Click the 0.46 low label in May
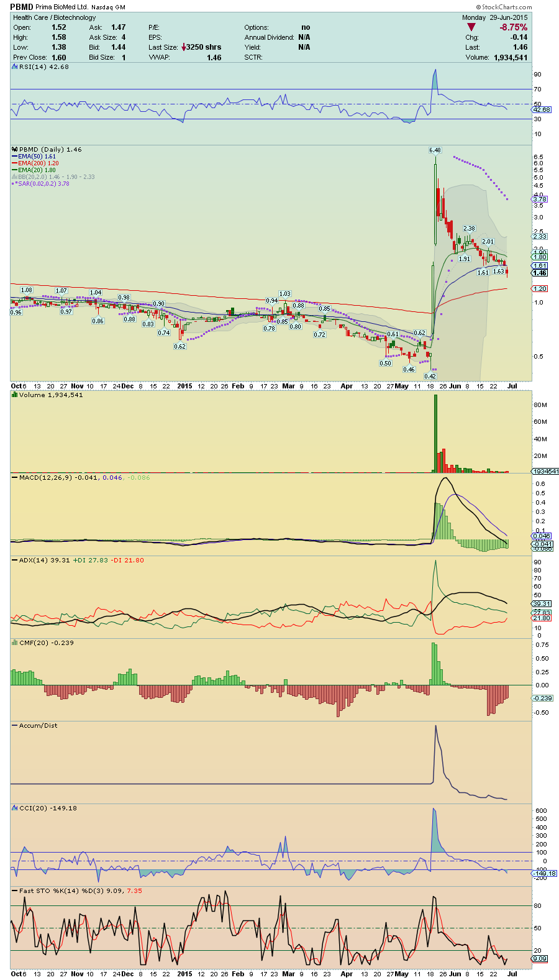559x980 pixels. [409, 369]
